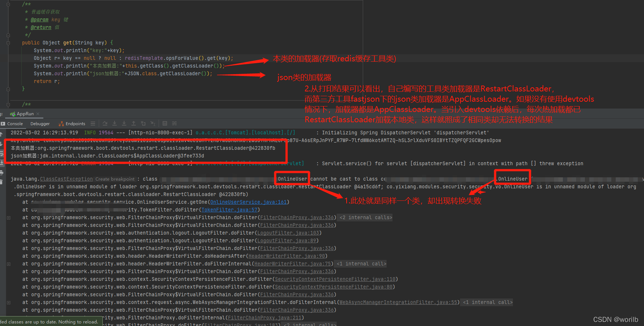
Task: Open LogoutFilter.java:103 link
Action: click(288, 233)
